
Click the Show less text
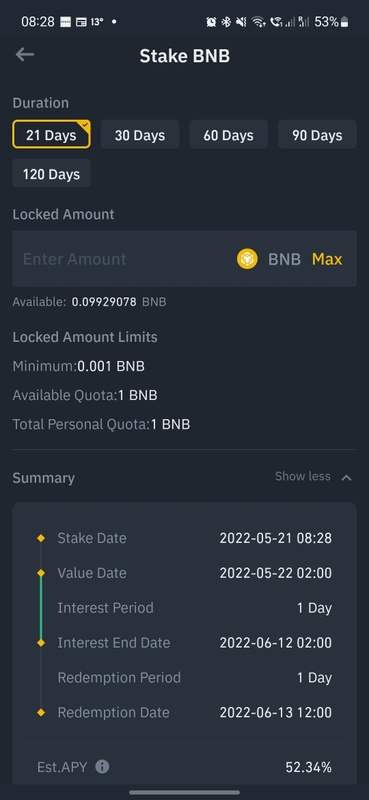pos(303,477)
